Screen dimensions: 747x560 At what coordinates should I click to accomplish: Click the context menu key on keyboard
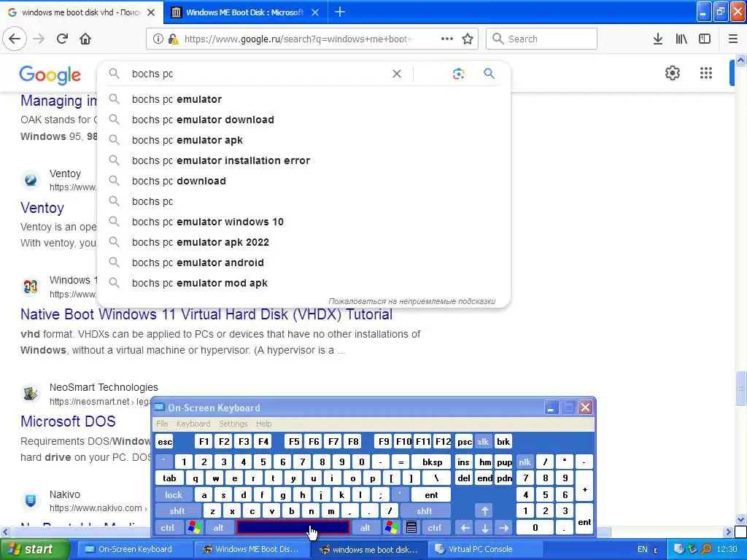coord(411,528)
